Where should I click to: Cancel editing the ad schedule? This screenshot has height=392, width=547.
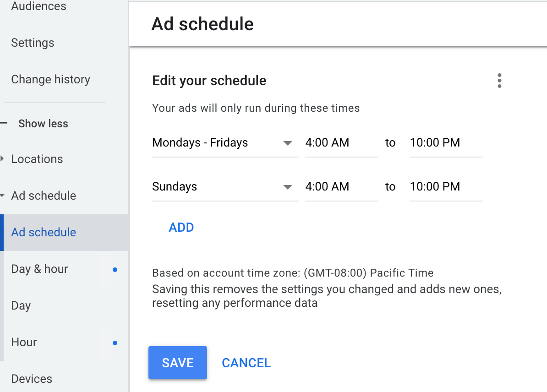point(246,363)
